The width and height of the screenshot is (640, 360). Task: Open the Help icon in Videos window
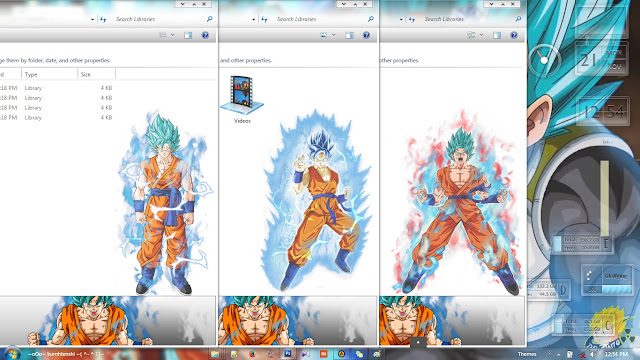(366, 35)
